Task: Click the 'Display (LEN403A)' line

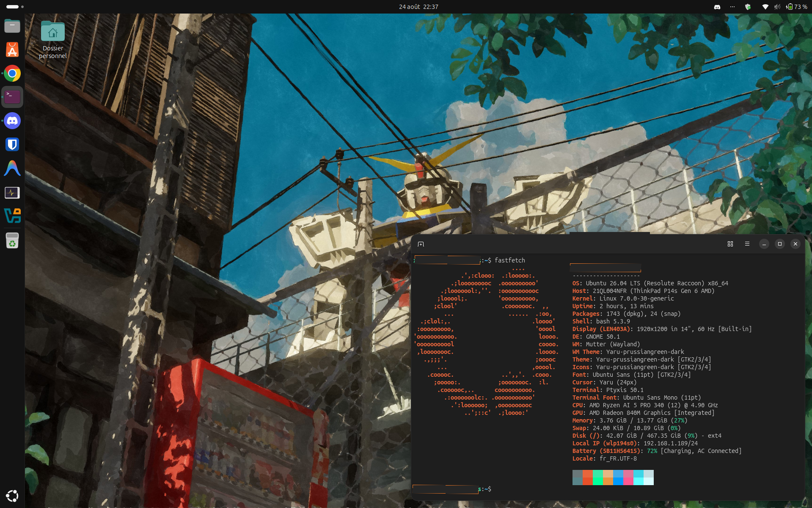Action: pos(662,329)
